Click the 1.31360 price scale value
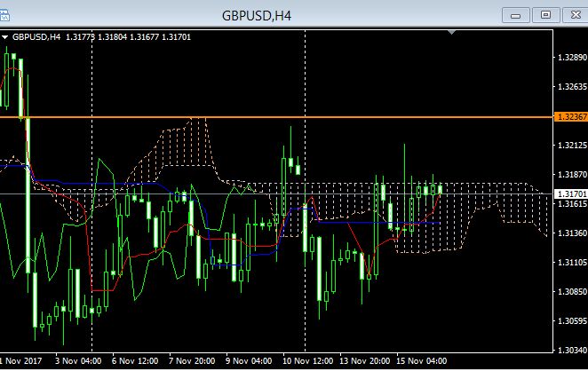Image resolution: width=588 pixels, height=371 pixels. (572, 233)
